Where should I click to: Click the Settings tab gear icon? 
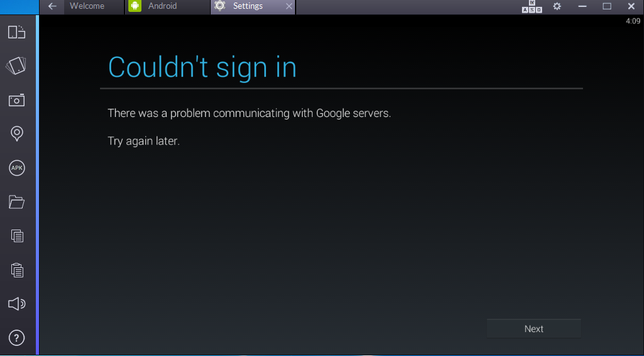click(x=220, y=6)
